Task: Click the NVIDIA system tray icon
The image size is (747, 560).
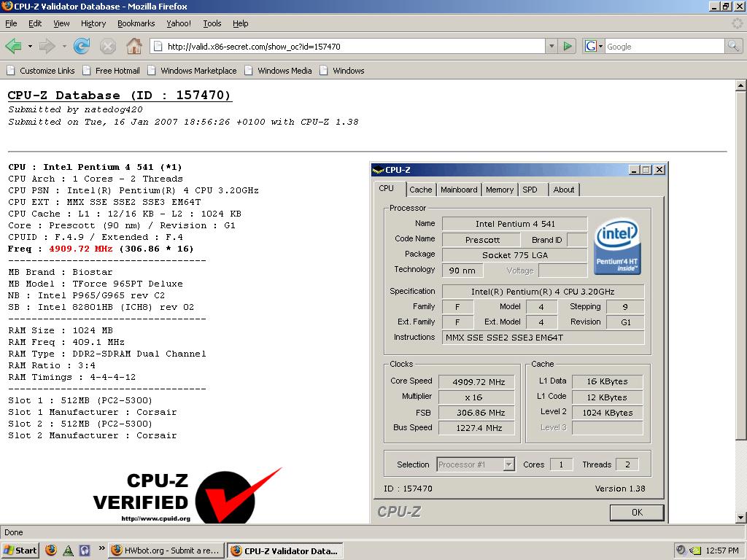Action: tap(695, 551)
